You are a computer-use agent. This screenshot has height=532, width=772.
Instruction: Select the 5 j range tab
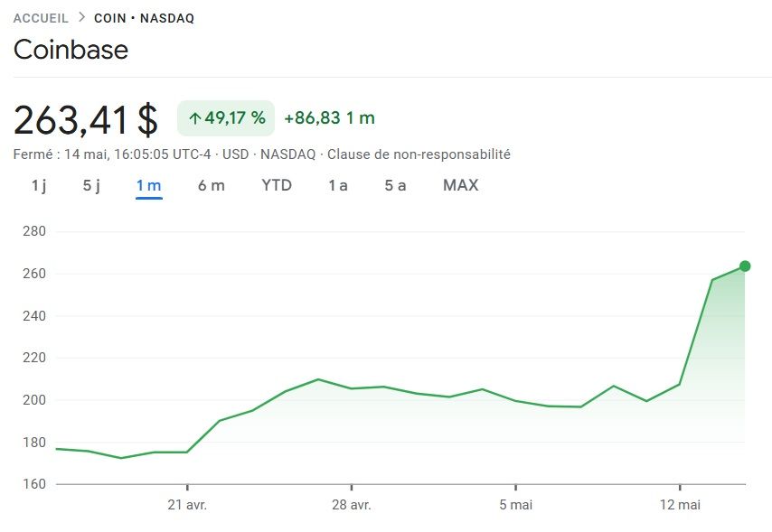91,185
